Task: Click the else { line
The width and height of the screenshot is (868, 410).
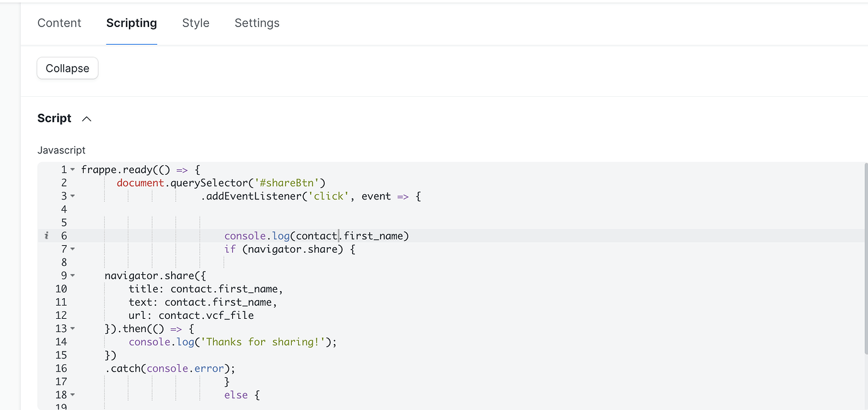Action: (x=242, y=395)
